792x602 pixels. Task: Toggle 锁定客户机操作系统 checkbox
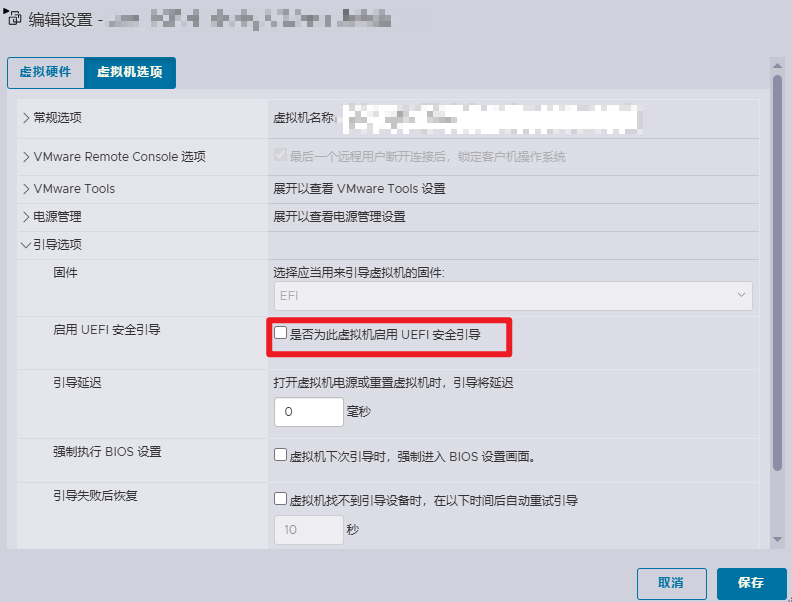(x=280, y=157)
